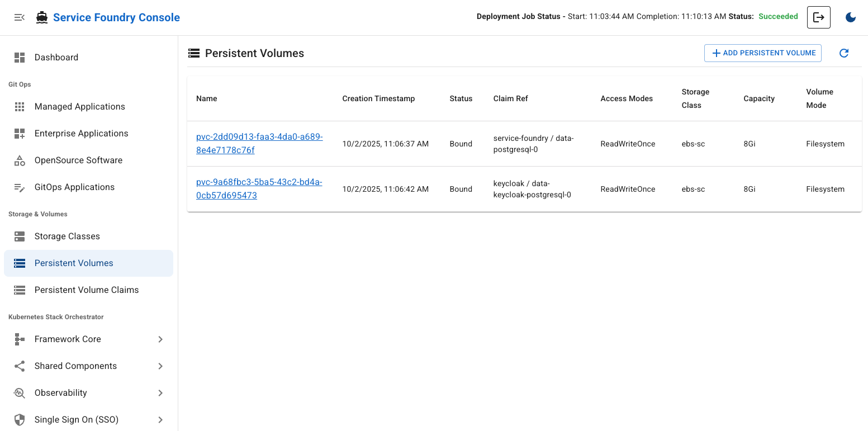Click the ADD PERSISTENT VOLUME button
Screen dimensions: 868x431
point(762,53)
